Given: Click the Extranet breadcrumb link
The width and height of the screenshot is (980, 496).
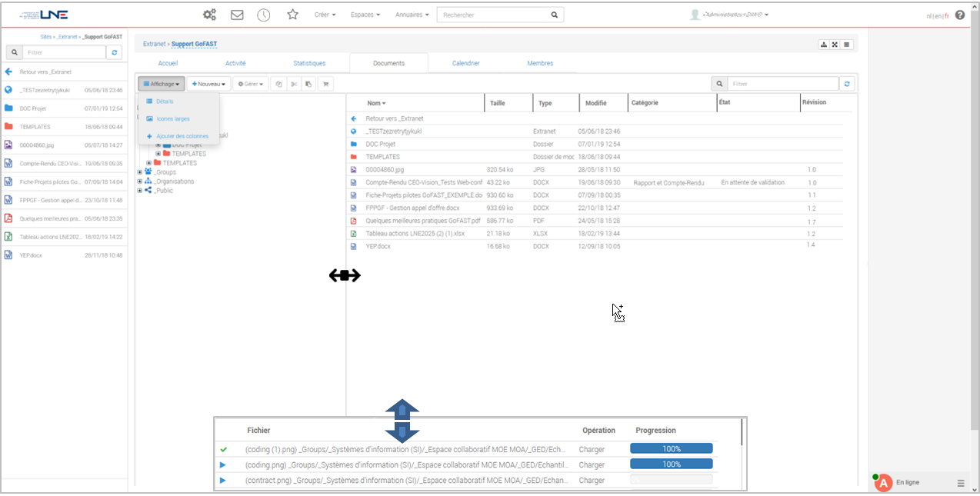Looking at the screenshot, I should (155, 44).
